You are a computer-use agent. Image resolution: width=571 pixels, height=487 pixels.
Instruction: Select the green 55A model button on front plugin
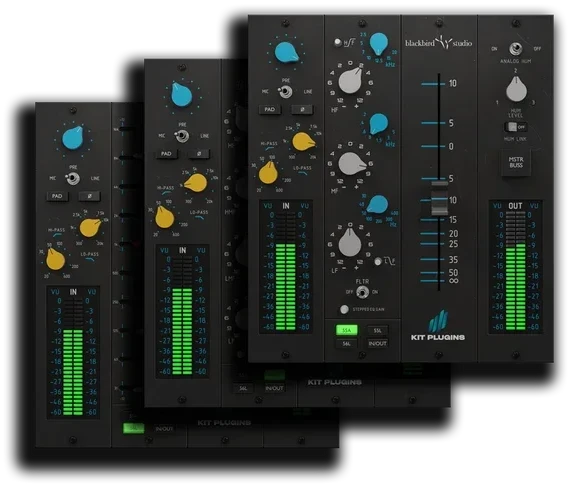346,330
